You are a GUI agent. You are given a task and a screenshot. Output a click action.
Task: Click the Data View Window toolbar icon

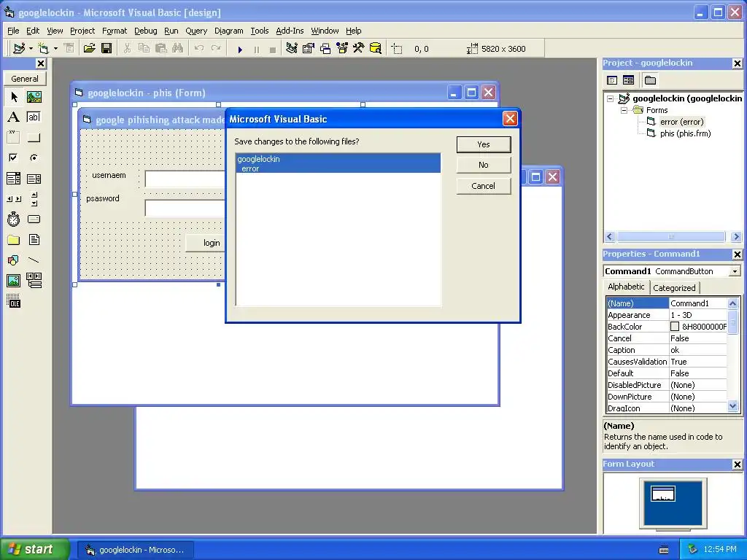click(x=376, y=48)
